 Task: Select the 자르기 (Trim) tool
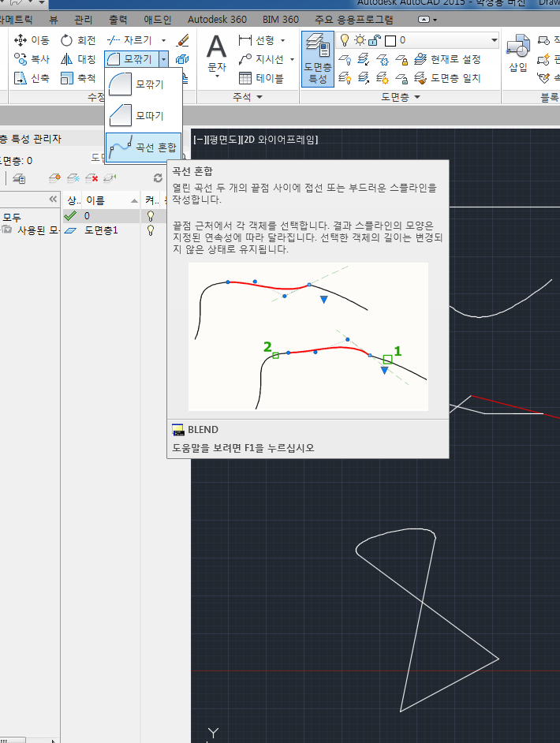coord(130,40)
